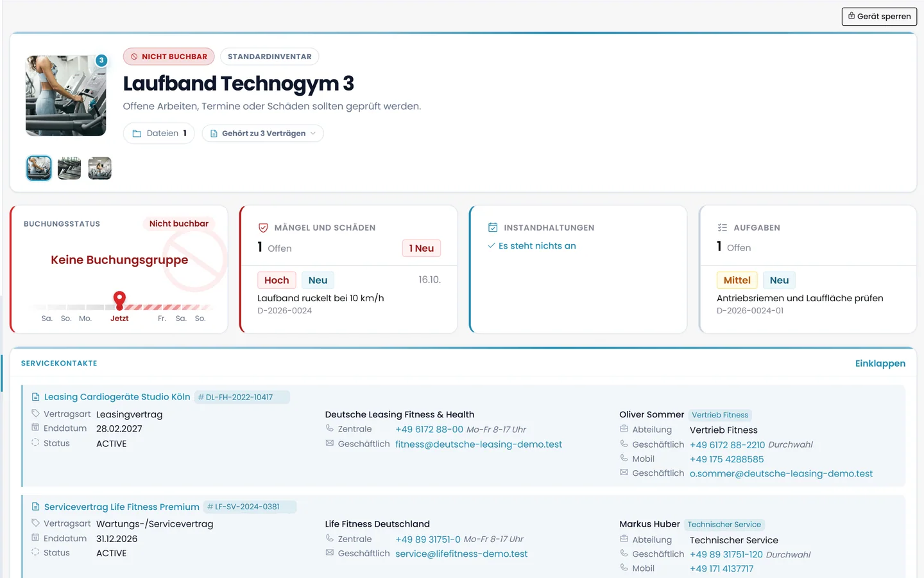The height and width of the screenshot is (578, 924).
Task: Click the Gerät sperren button
Action: [x=879, y=16]
